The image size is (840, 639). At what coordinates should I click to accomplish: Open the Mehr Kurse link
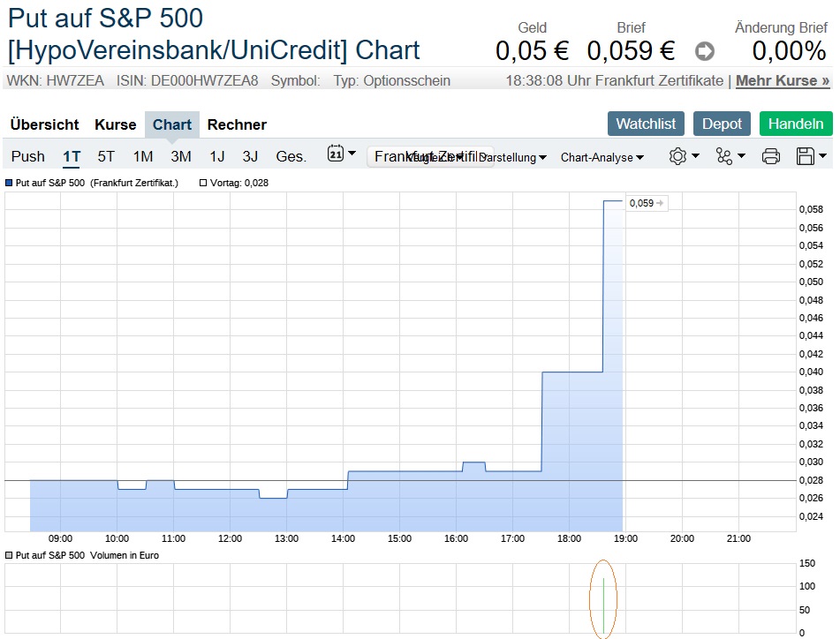[783, 81]
